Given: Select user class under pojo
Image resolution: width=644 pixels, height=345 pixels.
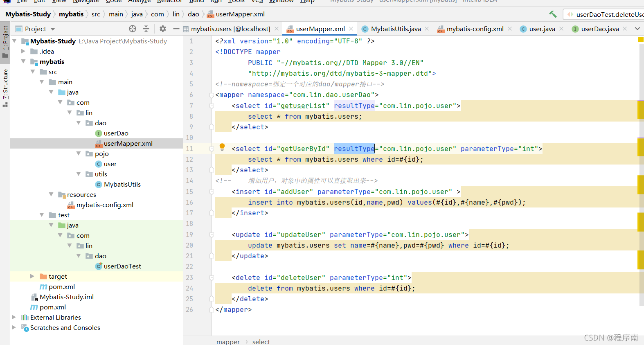Looking at the screenshot, I should click(110, 164).
